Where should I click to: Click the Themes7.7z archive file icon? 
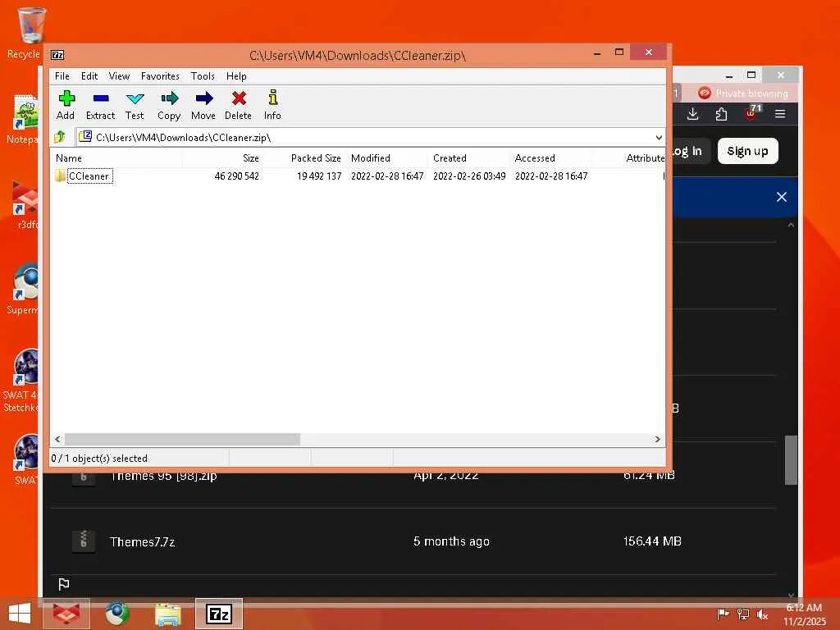pyautogui.click(x=84, y=541)
